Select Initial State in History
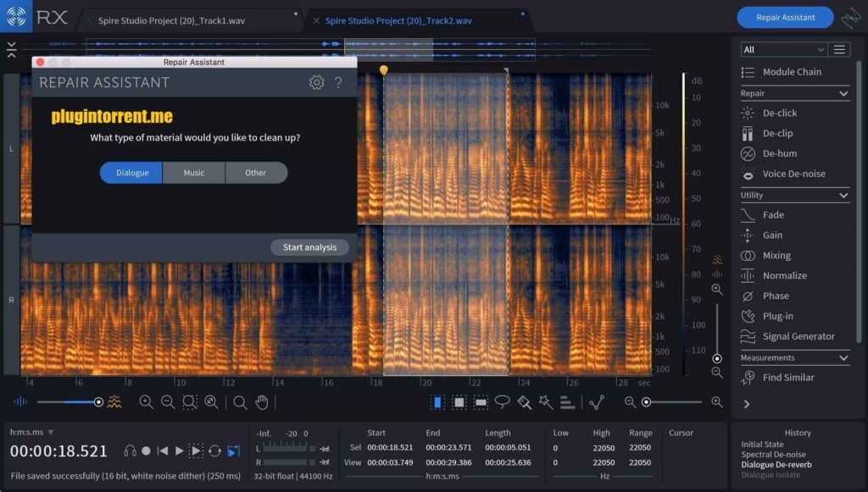 [762, 445]
